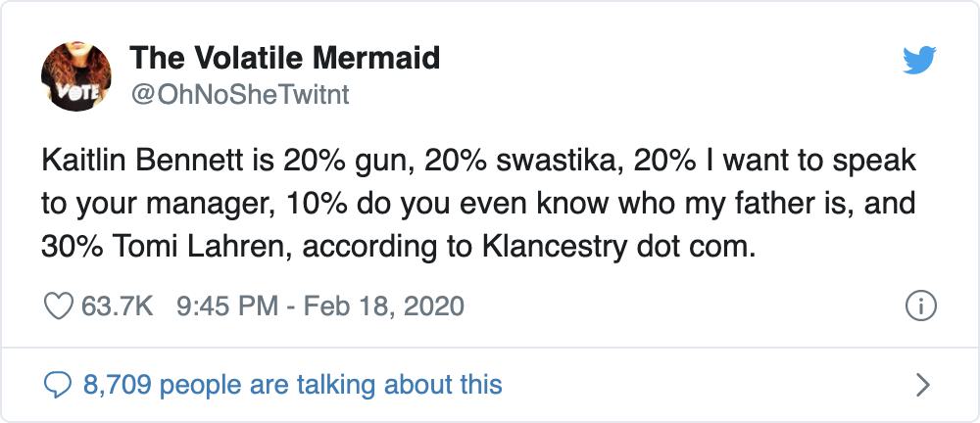Image resolution: width=980 pixels, height=423 pixels.
Task: Open the circled info icon
Action: [921, 306]
